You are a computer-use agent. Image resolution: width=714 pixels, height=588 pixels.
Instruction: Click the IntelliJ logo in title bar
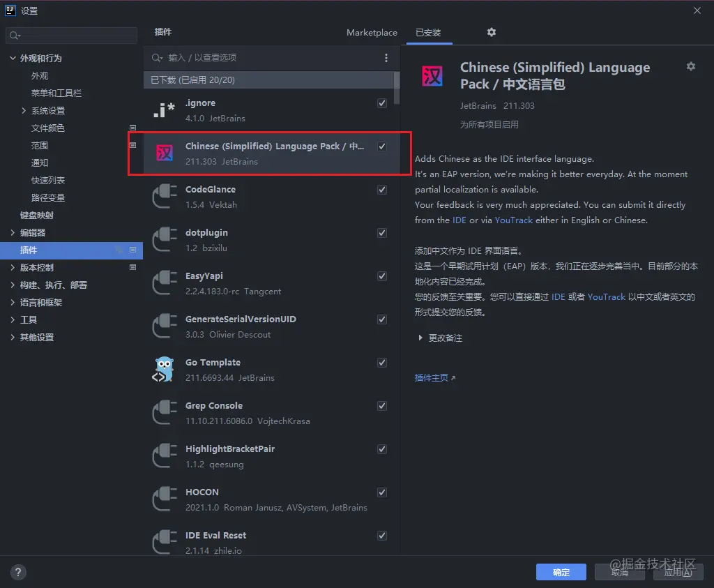(x=10, y=10)
